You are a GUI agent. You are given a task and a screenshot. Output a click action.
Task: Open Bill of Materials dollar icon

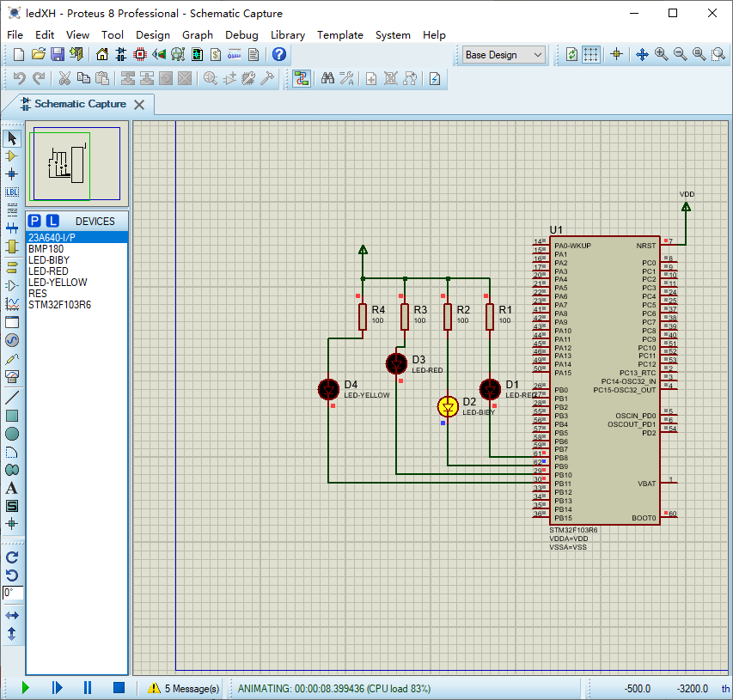216,55
